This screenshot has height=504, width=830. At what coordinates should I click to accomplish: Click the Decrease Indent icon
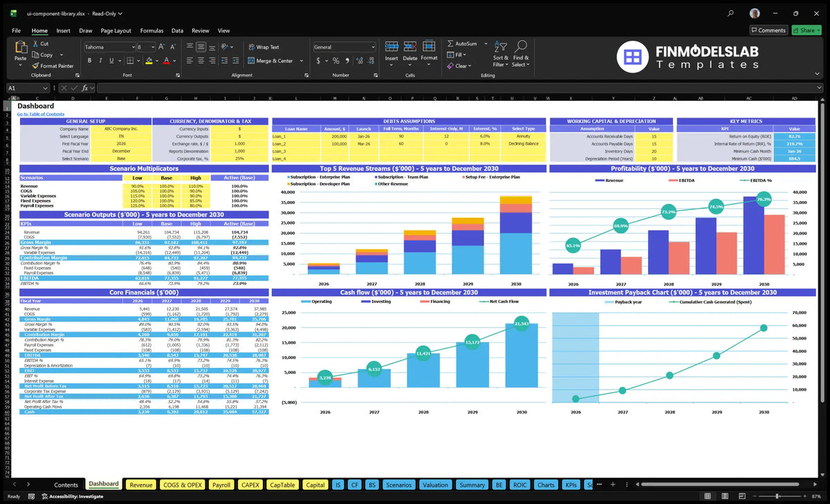coord(225,61)
